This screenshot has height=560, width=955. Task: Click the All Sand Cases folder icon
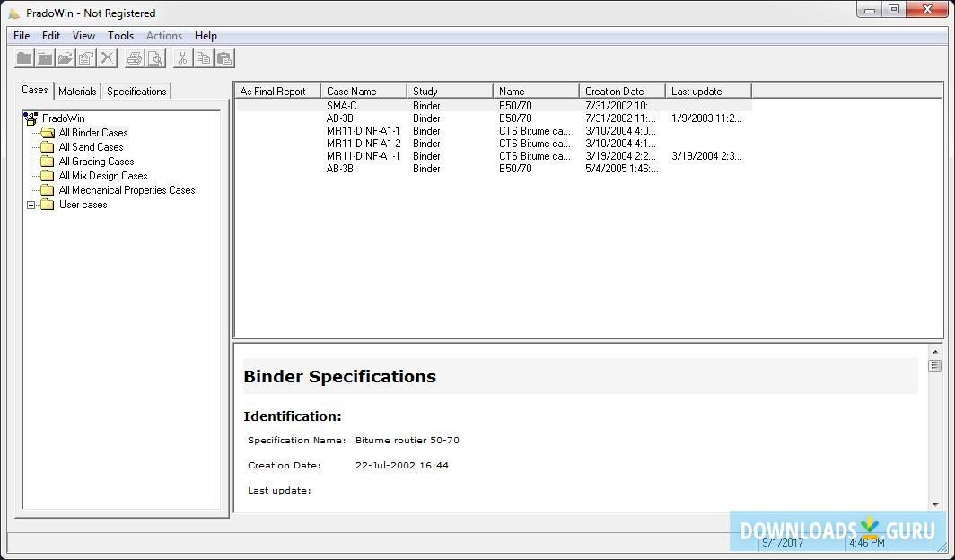[48, 147]
